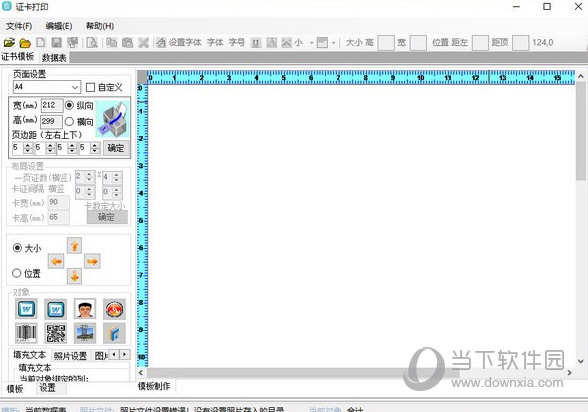Viewport: 588px width, 412px height.
Task: Click the barcode object icon
Action: pyautogui.click(x=26, y=333)
